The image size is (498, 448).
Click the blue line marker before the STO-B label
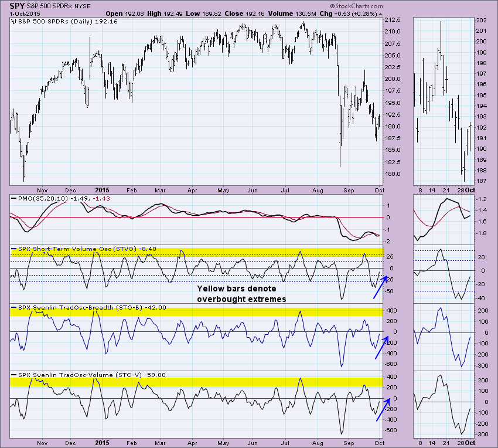coord(13,307)
